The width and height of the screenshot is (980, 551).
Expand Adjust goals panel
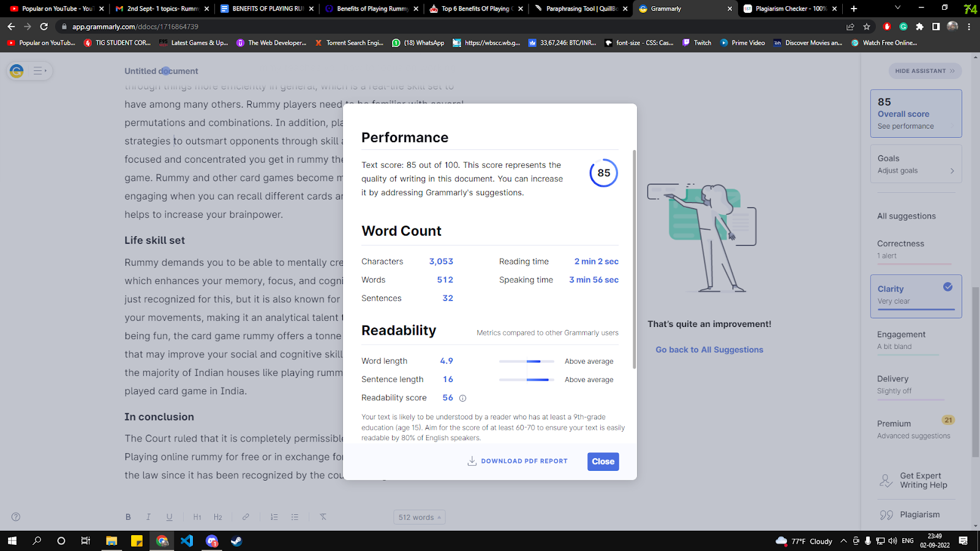tap(916, 164)
